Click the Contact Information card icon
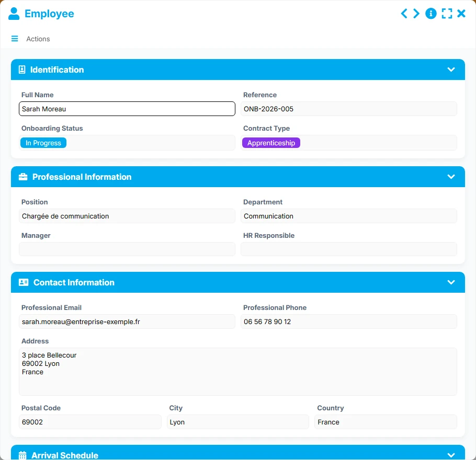This screenshot has width=476, height=460. pyautogui.click(x=24, y=282)
